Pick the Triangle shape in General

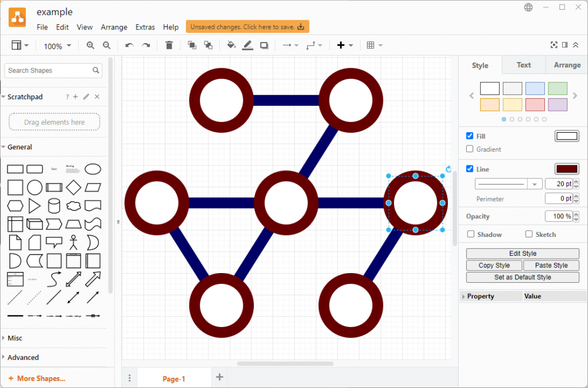tap(34, 206)
